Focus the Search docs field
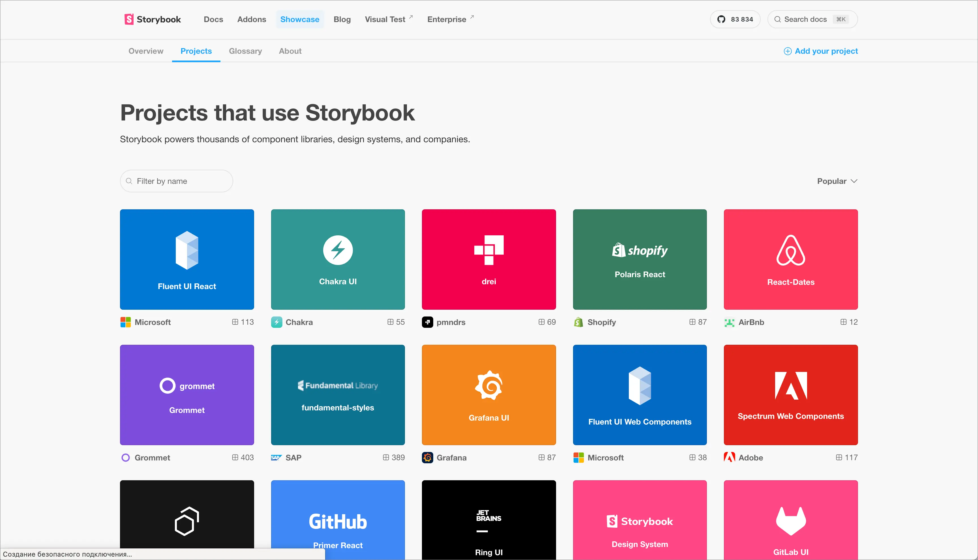The image size is (978, 560). coord(812,19)
